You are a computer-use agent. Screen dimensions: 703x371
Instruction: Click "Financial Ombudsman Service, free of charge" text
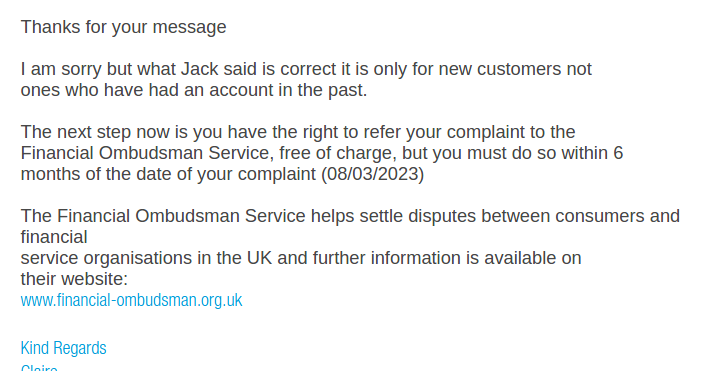[208, 153]
